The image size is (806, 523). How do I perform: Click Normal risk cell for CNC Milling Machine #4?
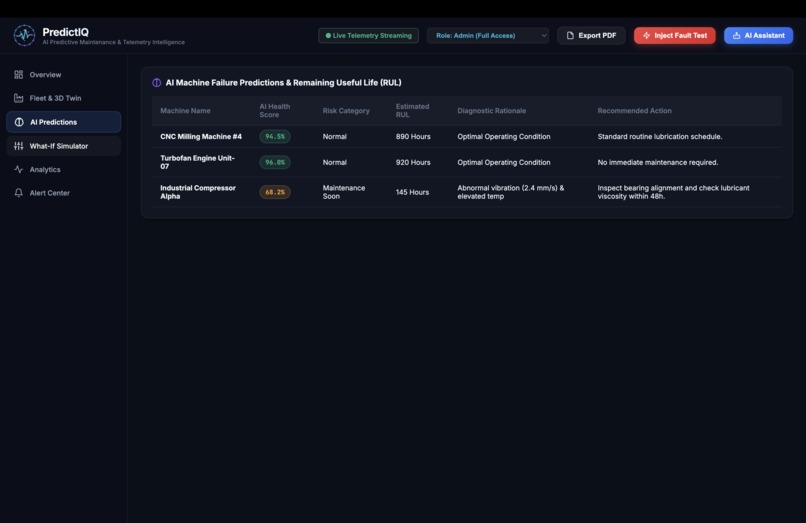335,137
